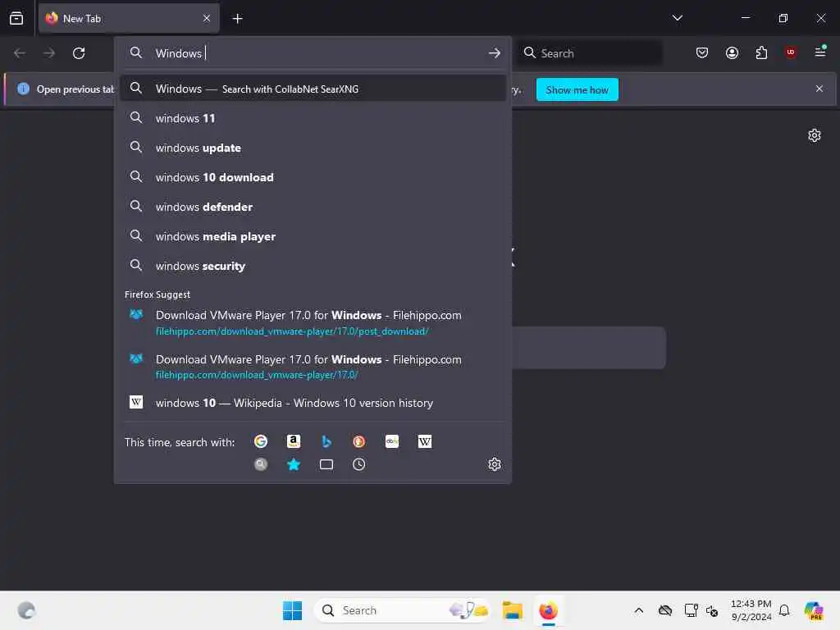Select the windows update suggestion
The height and width of the screenshot is (630, 840).
[x=313, y=148]
